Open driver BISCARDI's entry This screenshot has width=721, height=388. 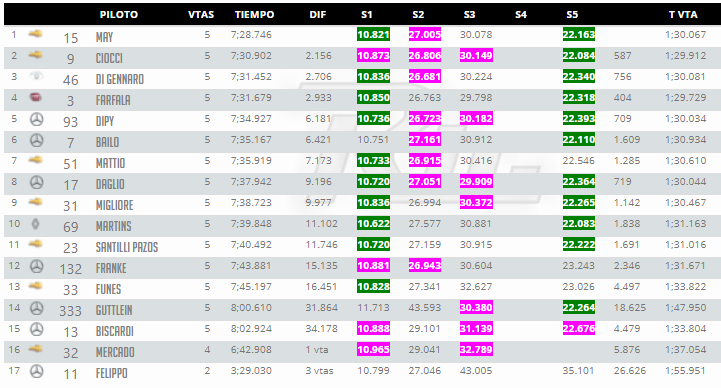coord(114,331)
